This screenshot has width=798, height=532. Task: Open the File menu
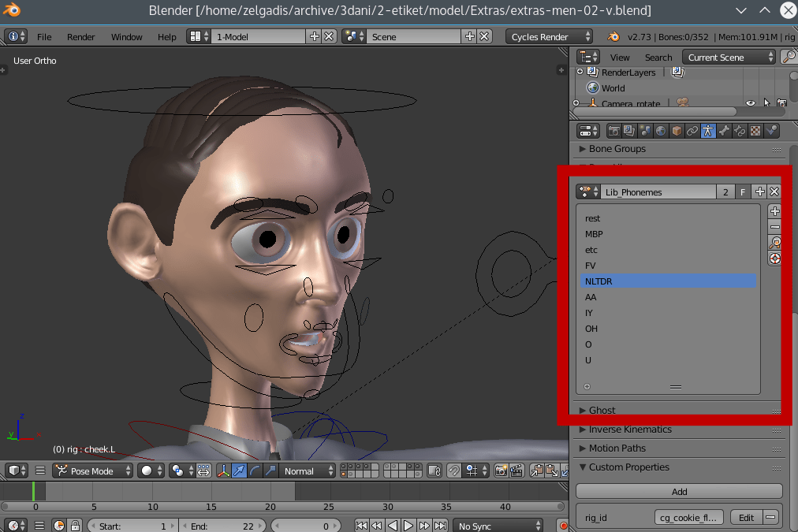[44, 36]
